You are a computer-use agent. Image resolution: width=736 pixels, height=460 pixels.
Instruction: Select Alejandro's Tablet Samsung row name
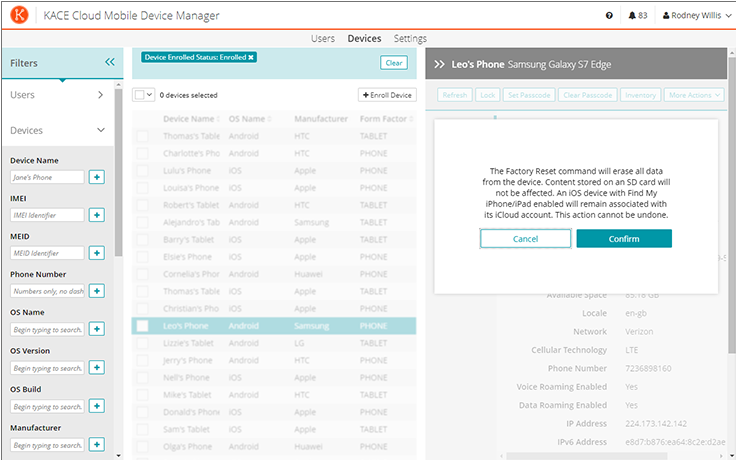click(x=191, y=222)
